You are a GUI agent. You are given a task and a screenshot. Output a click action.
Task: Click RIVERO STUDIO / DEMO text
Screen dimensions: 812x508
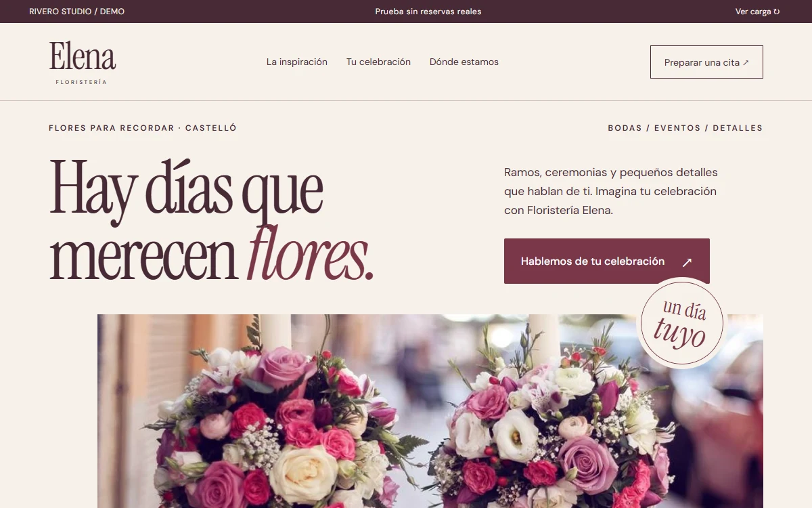tap(76, 12)
